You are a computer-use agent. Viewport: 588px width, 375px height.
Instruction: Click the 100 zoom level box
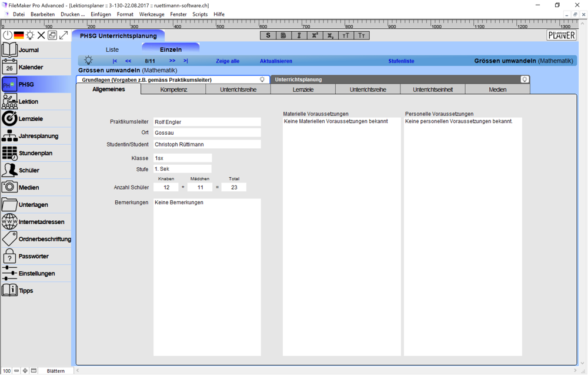pyautogui.click(x=6, y=371)
